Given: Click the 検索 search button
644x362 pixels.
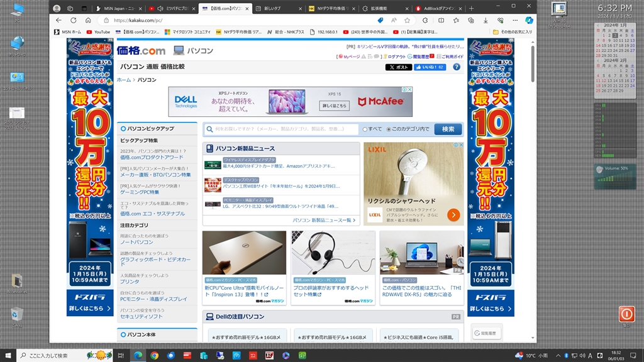Looking at the screenshot, I should tap(448, 129).
